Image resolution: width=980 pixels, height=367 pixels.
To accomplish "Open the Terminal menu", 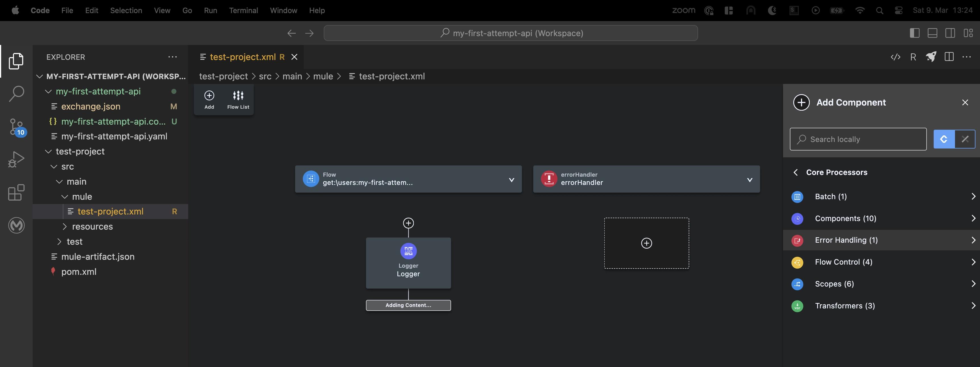I will point(243,10).
